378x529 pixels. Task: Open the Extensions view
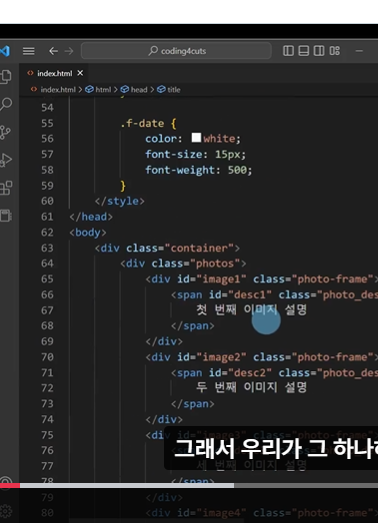click(x=6, y=188)
